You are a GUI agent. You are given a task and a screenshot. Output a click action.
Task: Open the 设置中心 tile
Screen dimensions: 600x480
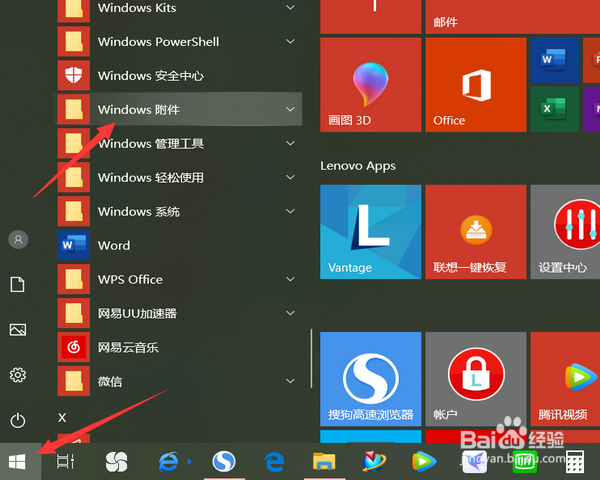tap(565, 232)
